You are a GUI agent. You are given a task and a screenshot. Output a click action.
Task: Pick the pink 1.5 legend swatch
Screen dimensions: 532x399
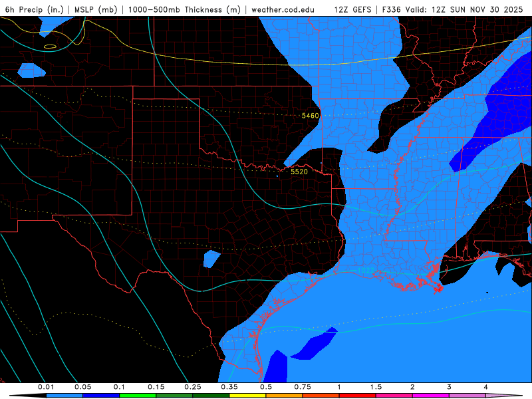394,396
